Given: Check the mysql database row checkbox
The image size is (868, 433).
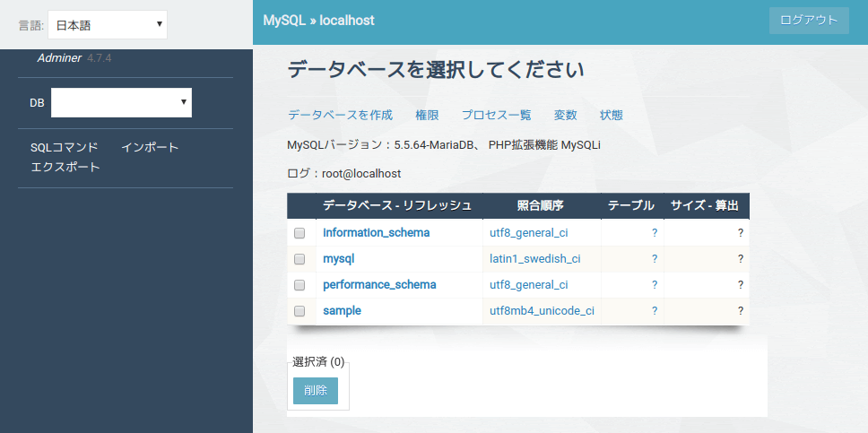Looking at the screenshot, I should [300, 259].
